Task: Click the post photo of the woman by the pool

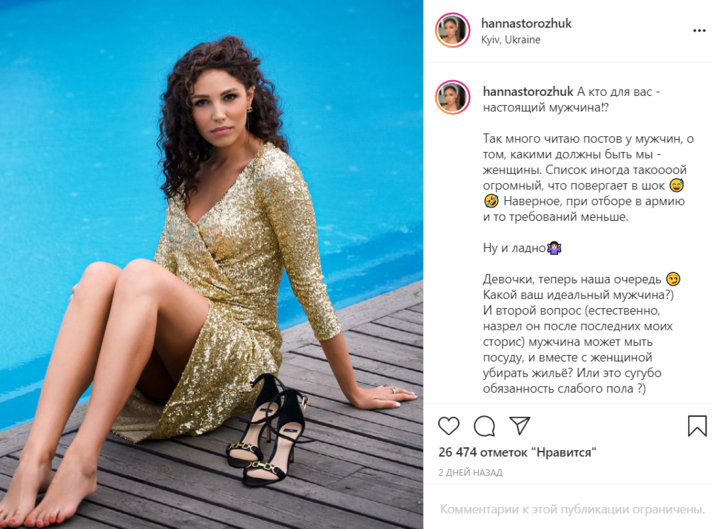Action: coord(211,264)
